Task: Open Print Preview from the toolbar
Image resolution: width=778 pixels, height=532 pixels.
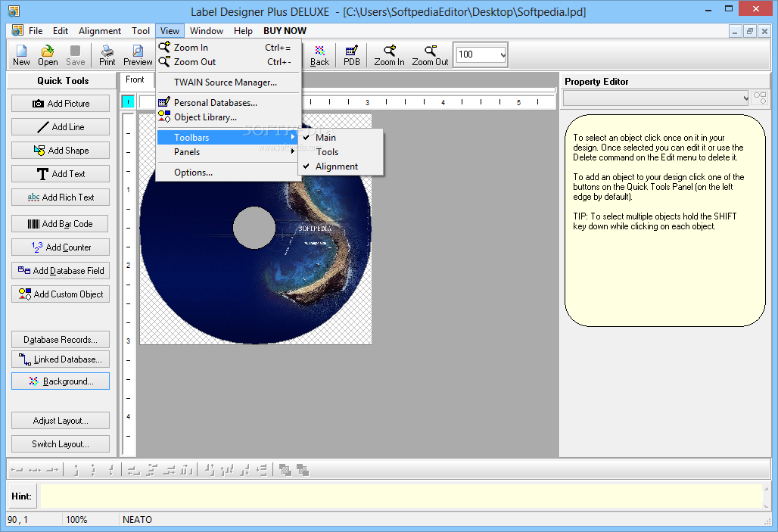Action: click(x=138, y=55)
